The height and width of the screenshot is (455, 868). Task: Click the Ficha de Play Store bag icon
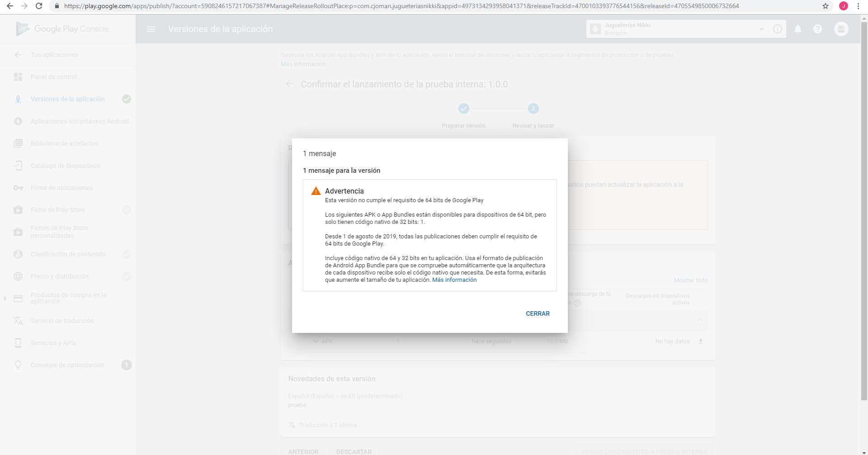tap(18, 210)
